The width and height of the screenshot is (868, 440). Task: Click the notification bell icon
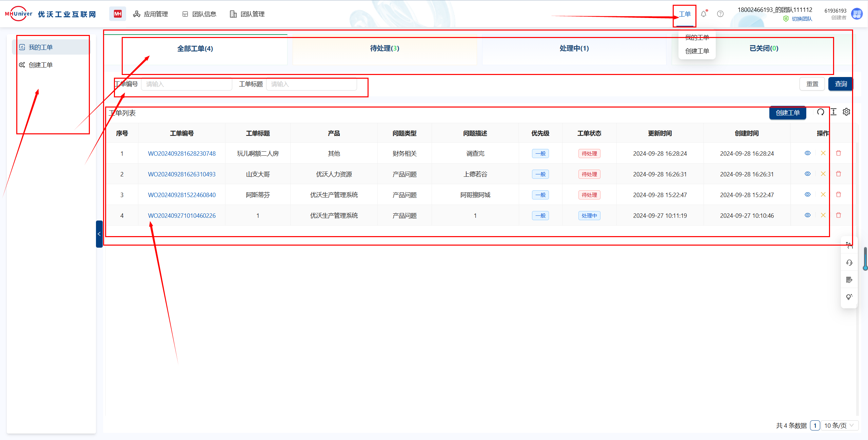[x=704, y=14]
